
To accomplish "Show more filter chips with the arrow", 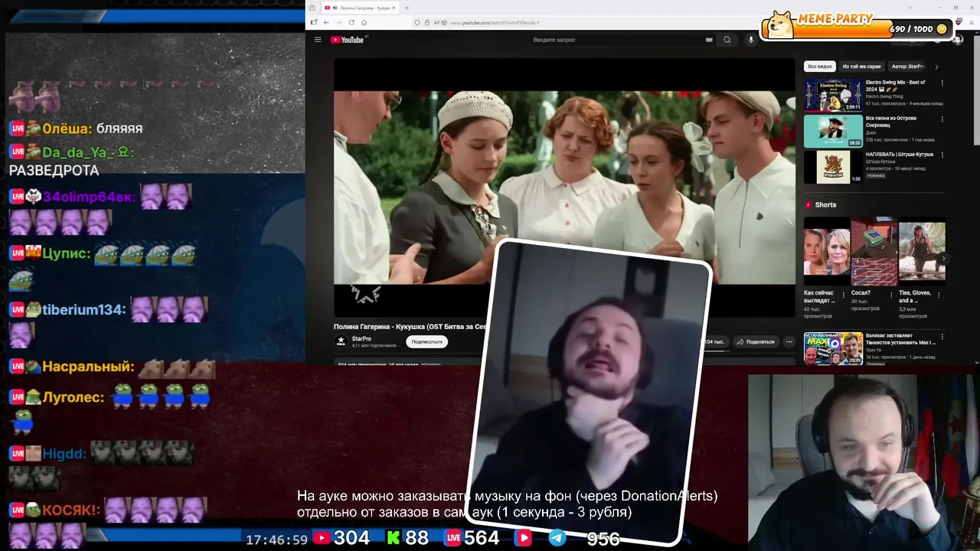I will pyautogui.click(x=936, y=67).
